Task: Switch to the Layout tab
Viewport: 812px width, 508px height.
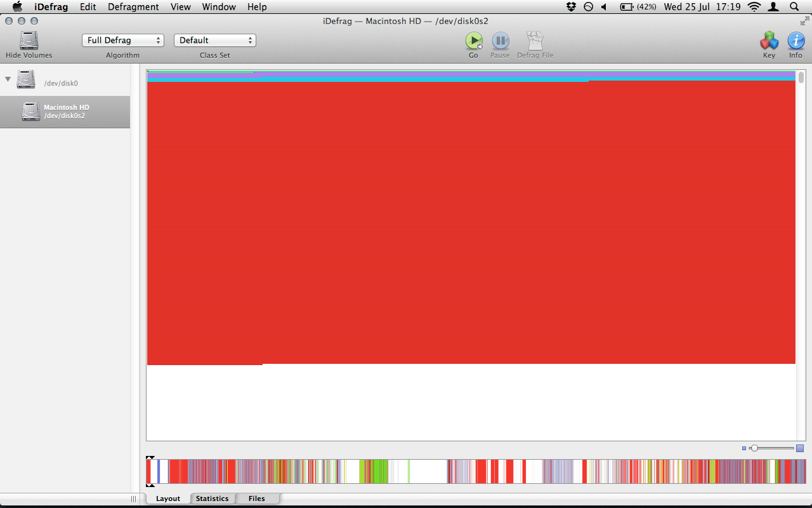Action: pyautogui.click(x=168, y=498)
